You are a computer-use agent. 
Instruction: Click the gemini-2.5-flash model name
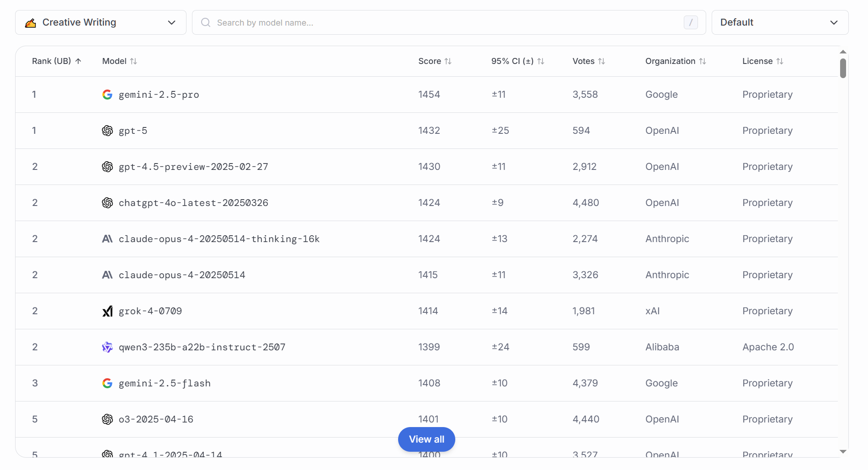(165, 383)
